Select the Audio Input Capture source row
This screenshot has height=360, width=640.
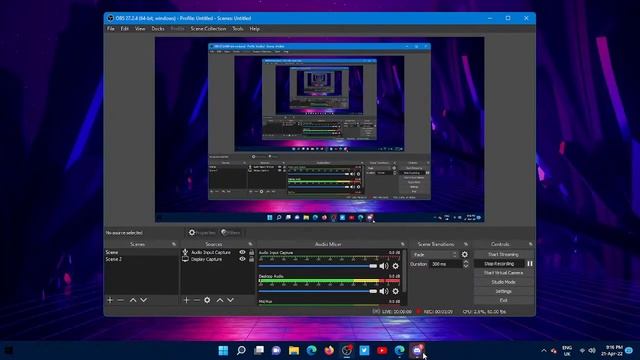pyautogui.click(x=218, y=252)
